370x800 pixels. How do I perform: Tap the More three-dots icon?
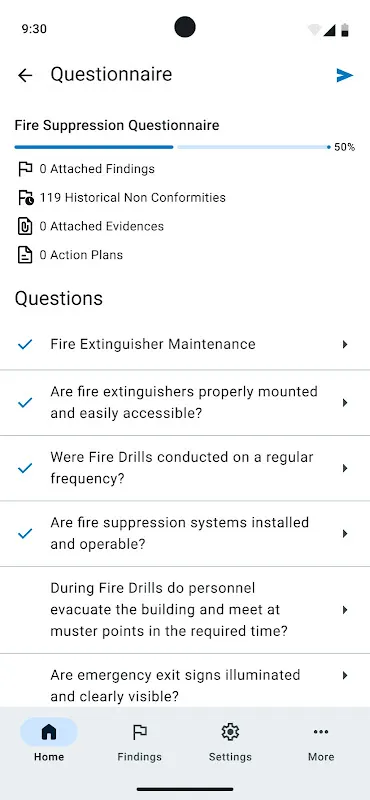pos(321,732)
